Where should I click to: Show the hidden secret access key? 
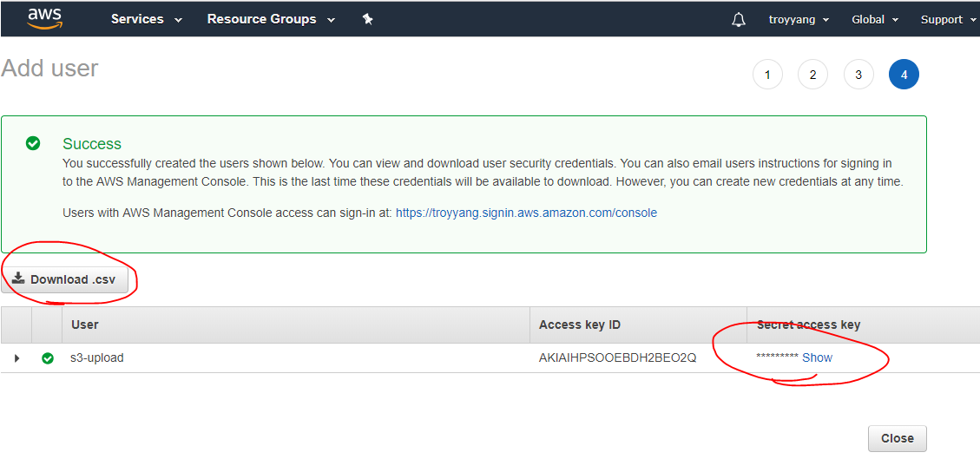pyautogui.click(x=817, y=357)
